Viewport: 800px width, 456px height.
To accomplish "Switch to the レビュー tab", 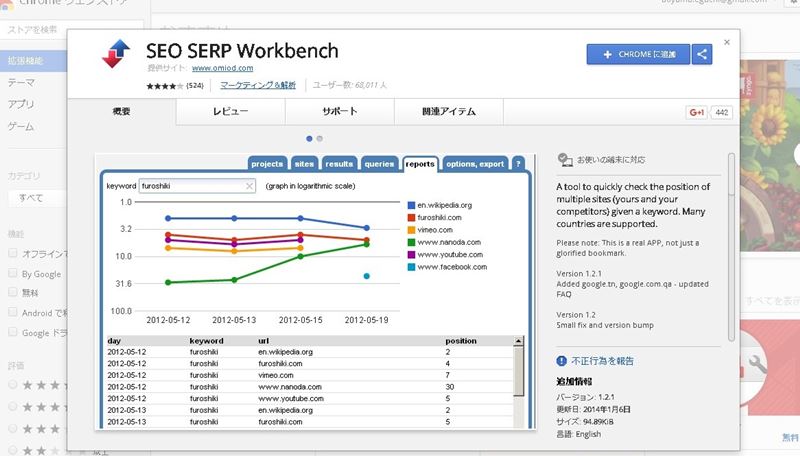I will pyautogui.click(x=230, y=113).
